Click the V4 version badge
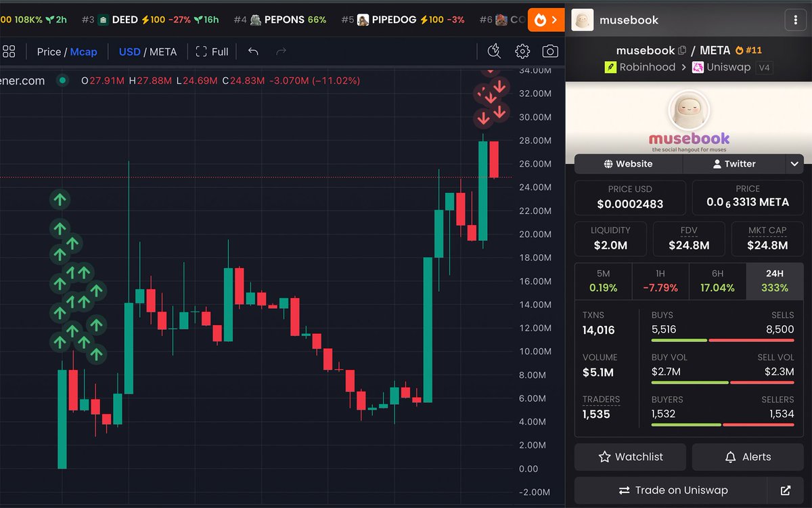 pos(763,67)
